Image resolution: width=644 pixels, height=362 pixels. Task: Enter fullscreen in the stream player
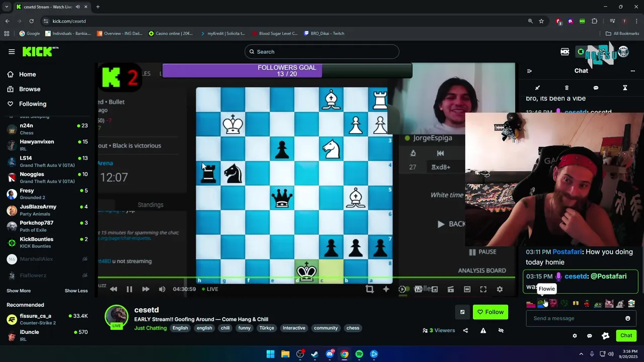[483, 289]
